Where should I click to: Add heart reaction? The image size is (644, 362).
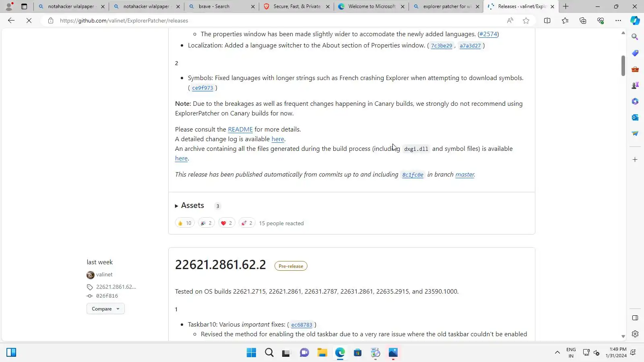point(227,223)
